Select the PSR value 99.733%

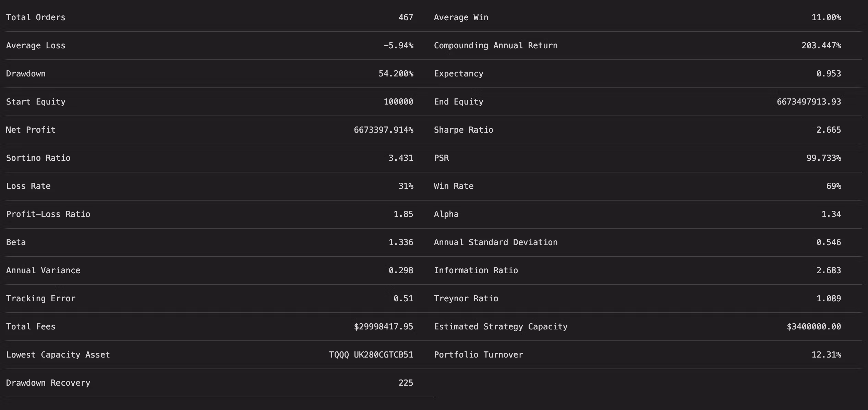coord(824,158)
